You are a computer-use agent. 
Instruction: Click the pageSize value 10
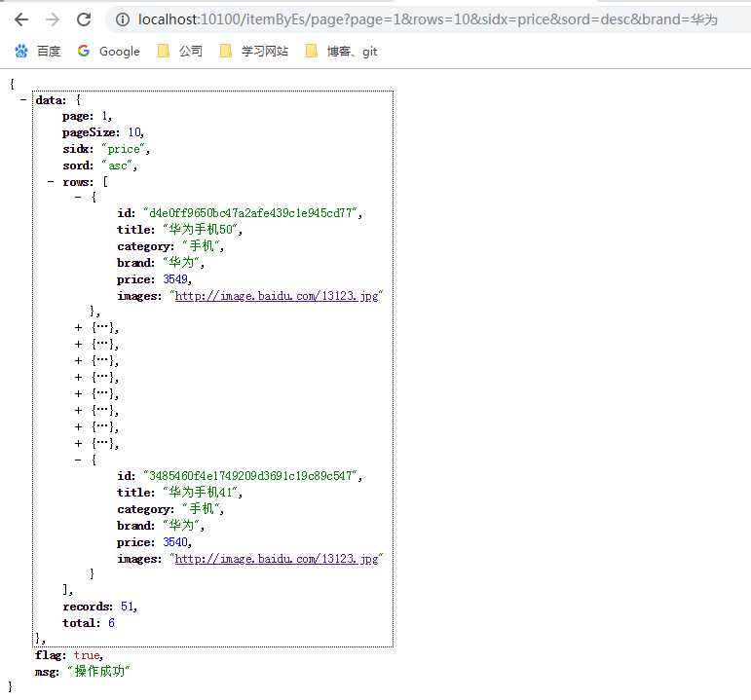tap(134, 132)
